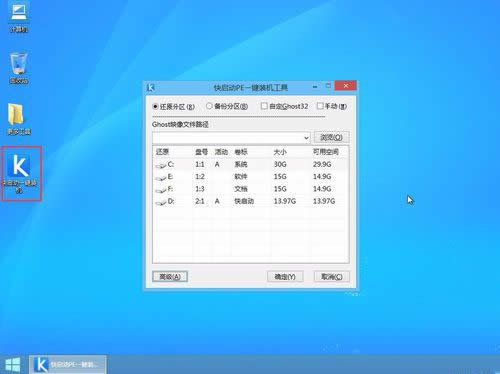This screenshot has width=500, height=374.
Task: Click the partition list's fifth column header
Action: pyautogui.click(x=290, y=152)
